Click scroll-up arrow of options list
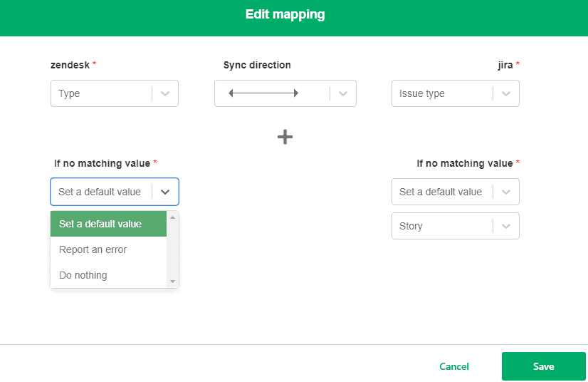 172,217
